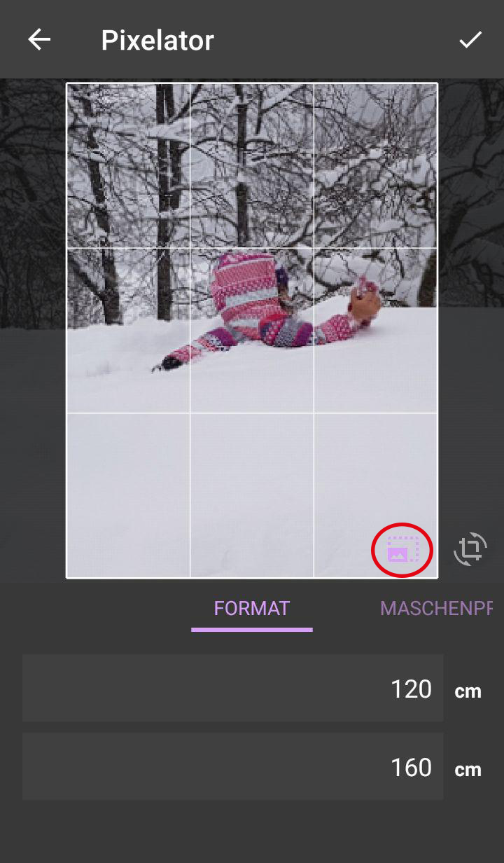Select the height field showing 160
Image resolution: width=504 pixels, height=863 pixels.
pyautogui.click(x=232, y=767)
